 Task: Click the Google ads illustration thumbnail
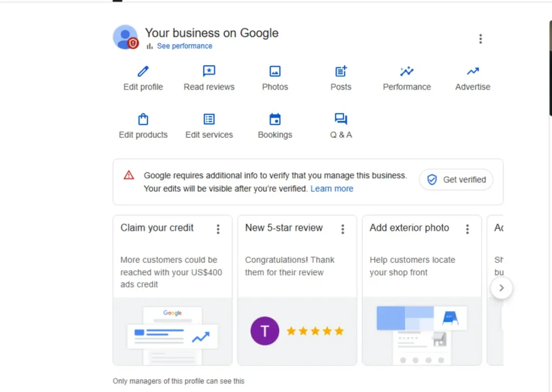pyautogui.click(x=172, y=331)
